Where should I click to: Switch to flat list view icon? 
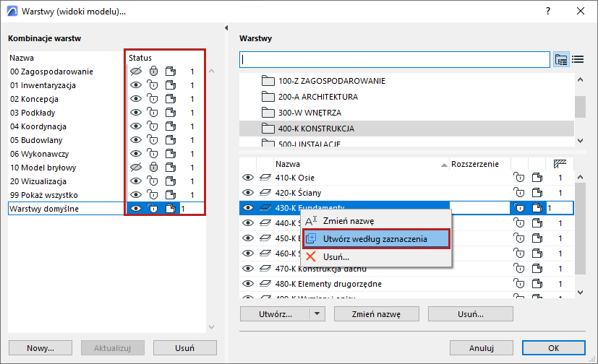click(x=578, y=59)
